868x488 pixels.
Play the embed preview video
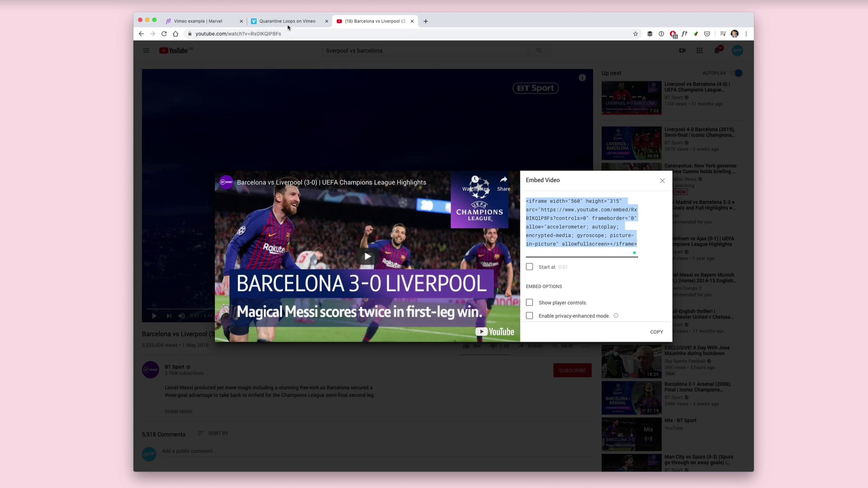click(x=368, y=256)
